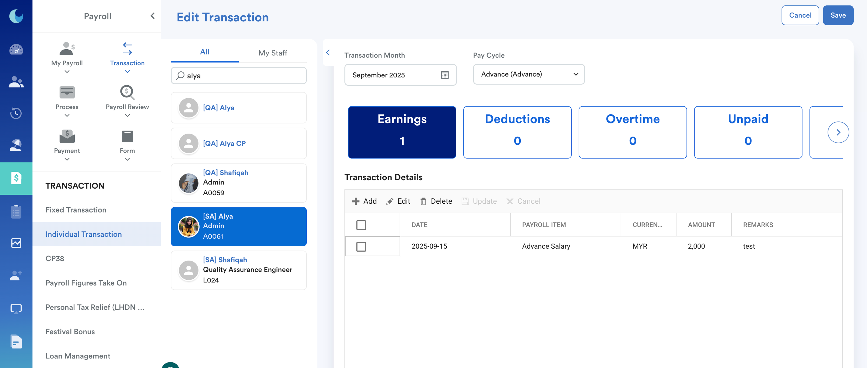Click the payroll dollar document sidebar icon

pyautogui.click(x=16, y=178)
